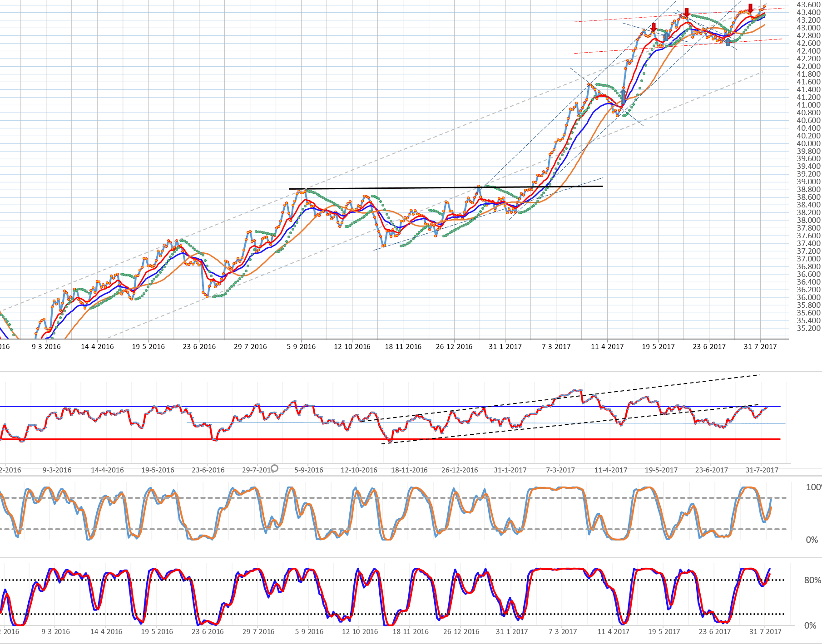The width and height of the screenshot is (822, 644).
Task: Select the latest red down arrow marker
Action: pos(751,9)
